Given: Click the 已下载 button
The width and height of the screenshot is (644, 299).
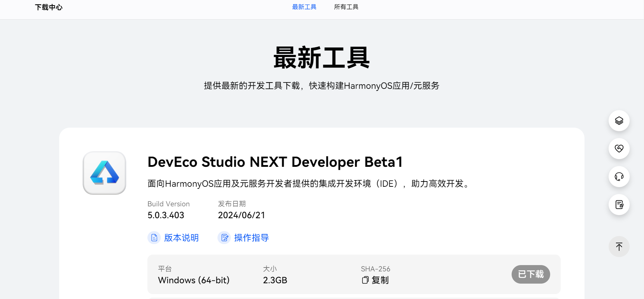Looking at the screenshot, I should 531,274.
